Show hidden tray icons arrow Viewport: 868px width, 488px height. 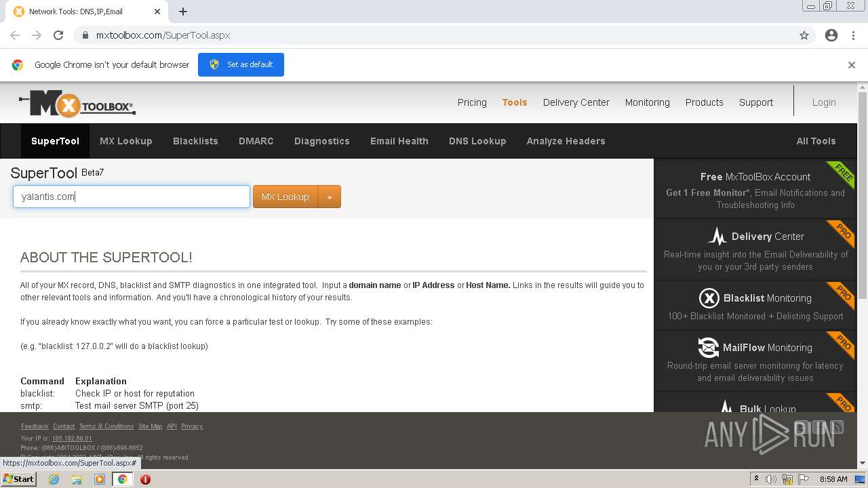click(755, 479)
